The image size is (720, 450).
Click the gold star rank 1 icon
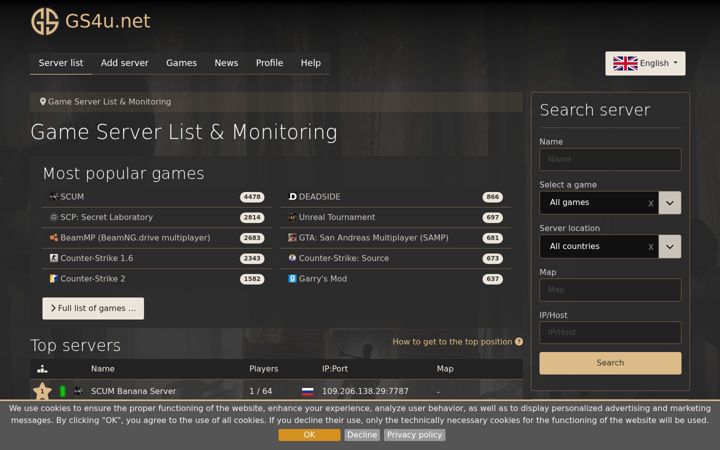coord(42,392)
